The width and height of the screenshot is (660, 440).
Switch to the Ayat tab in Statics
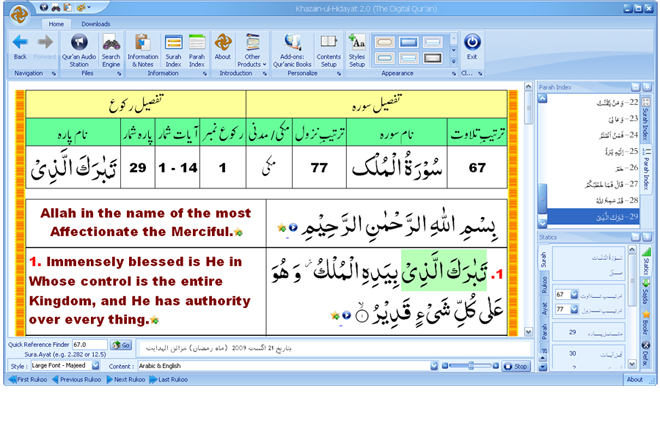point(544,309)
